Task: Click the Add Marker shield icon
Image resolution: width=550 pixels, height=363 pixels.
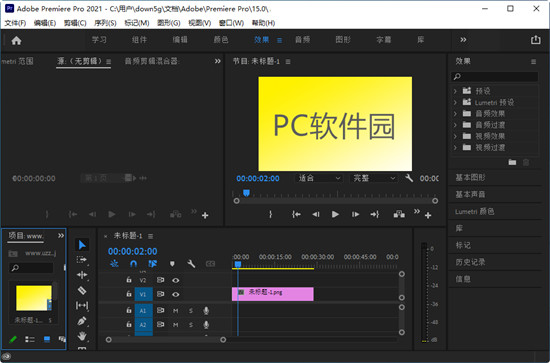Action: click(x=172, y=264)
